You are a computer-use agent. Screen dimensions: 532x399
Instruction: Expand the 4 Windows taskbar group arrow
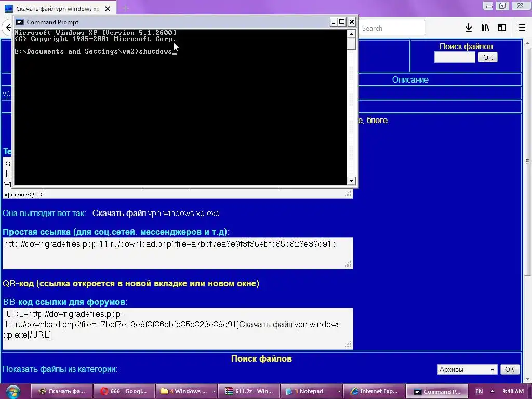click(214, 392)
